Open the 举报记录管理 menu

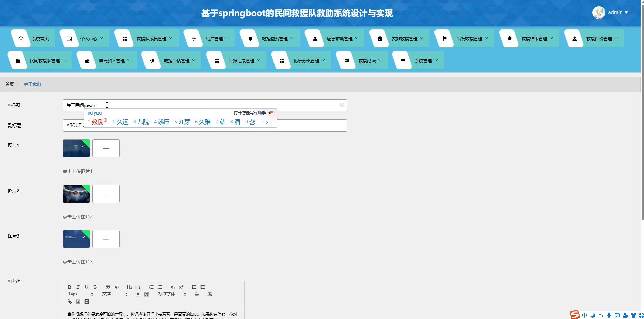(236, 60)
